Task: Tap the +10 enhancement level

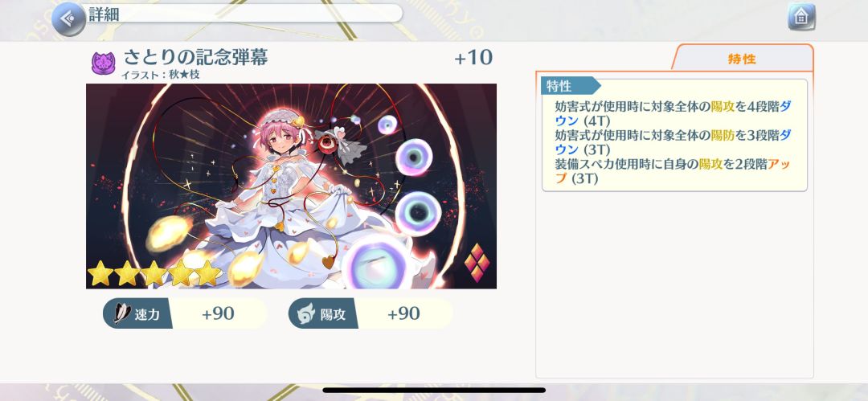Action: 473,58
